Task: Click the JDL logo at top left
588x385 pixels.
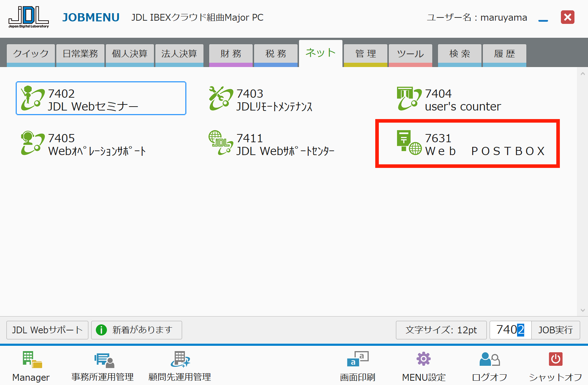Action: (x=29, y=17)
